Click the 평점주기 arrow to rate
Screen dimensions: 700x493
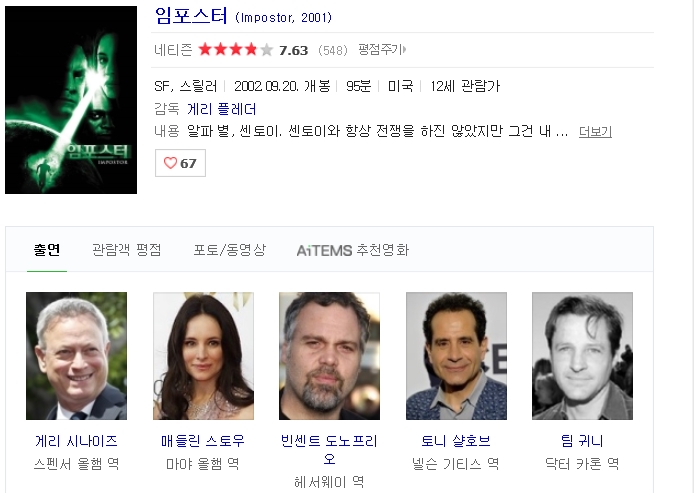[x=382, y=50]
